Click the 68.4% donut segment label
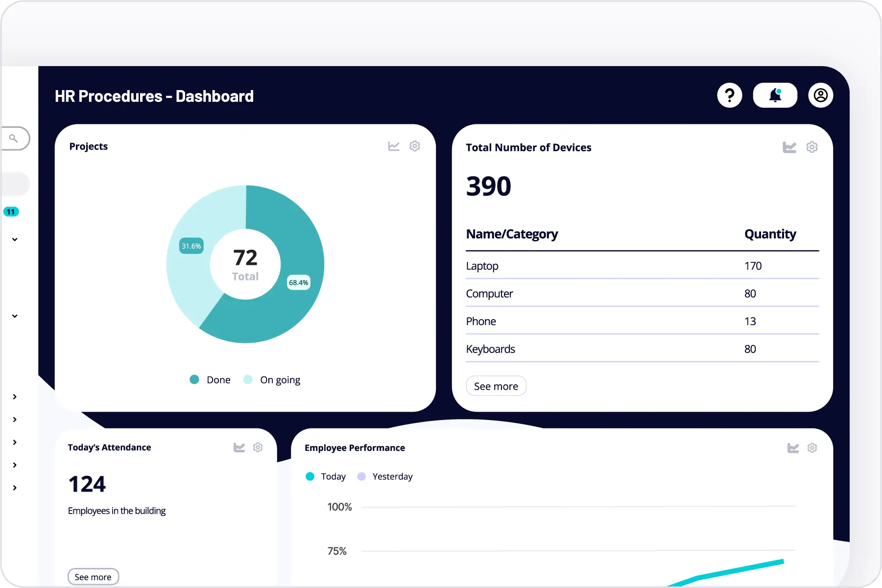 pyautogui.click(x=298, y=282)
